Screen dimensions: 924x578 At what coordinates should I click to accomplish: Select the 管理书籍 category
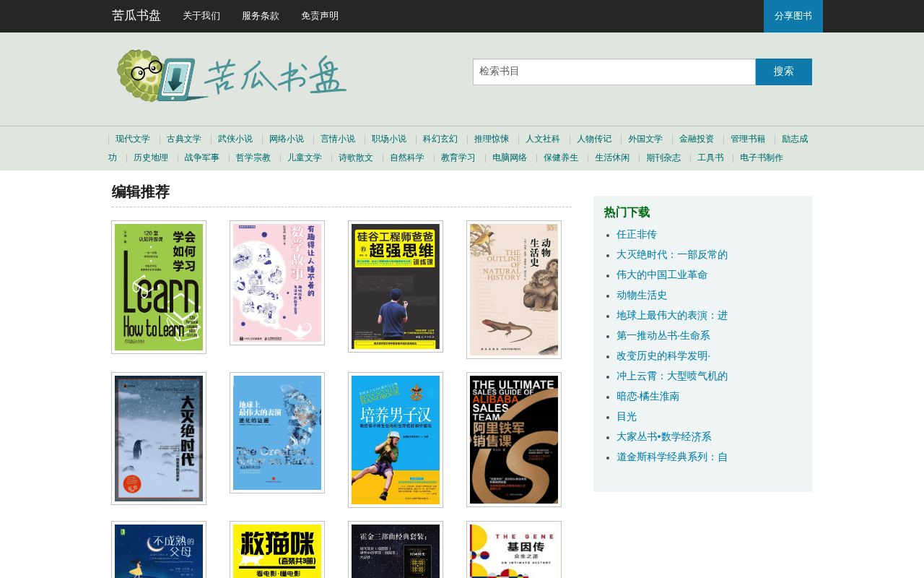tap(748, 139)
